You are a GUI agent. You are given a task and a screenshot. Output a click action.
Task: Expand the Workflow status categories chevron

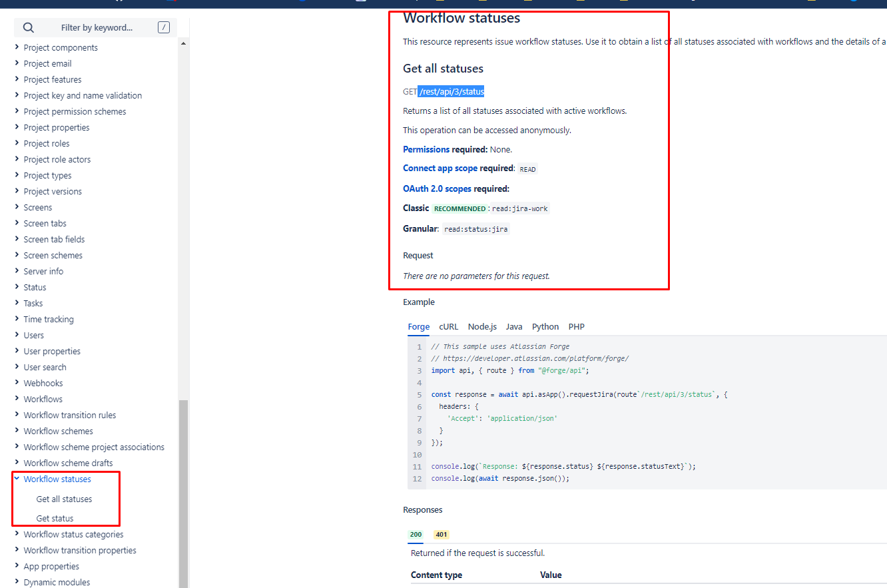(x=17, y=534)
